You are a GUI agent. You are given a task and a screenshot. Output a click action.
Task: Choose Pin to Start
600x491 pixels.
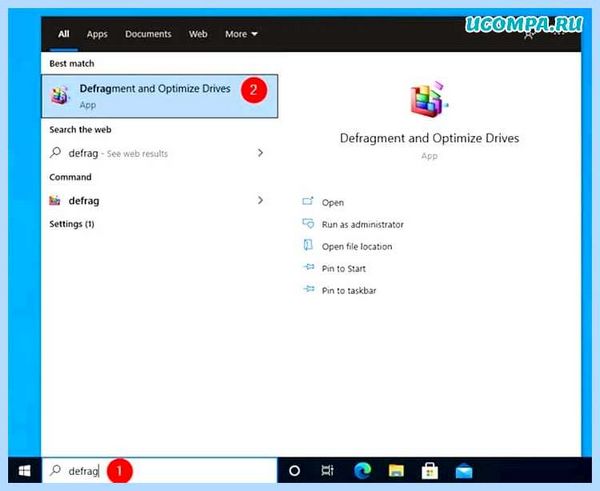point(344,269)
